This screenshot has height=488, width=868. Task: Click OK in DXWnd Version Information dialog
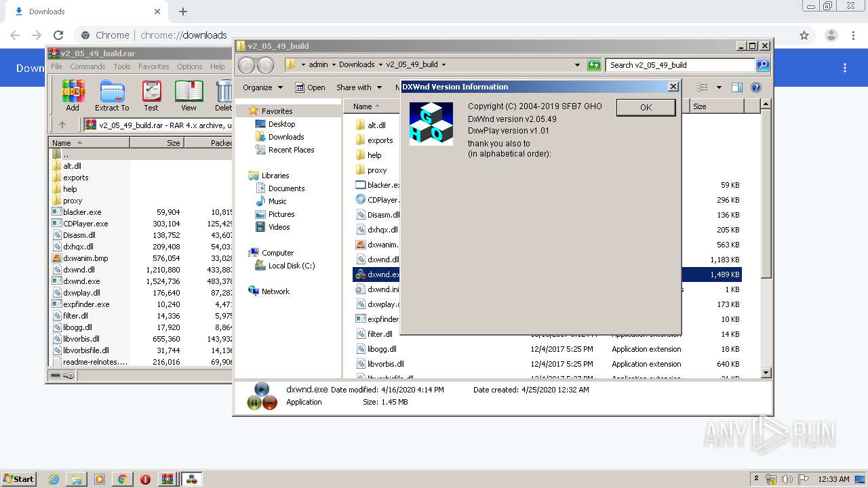coord(646,107)
